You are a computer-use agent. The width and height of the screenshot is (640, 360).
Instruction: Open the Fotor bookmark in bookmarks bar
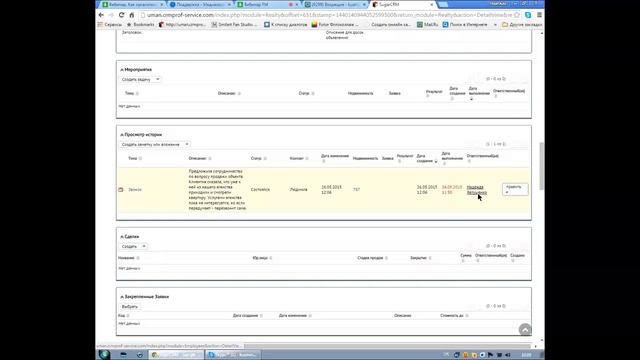[x=335, y=24]
